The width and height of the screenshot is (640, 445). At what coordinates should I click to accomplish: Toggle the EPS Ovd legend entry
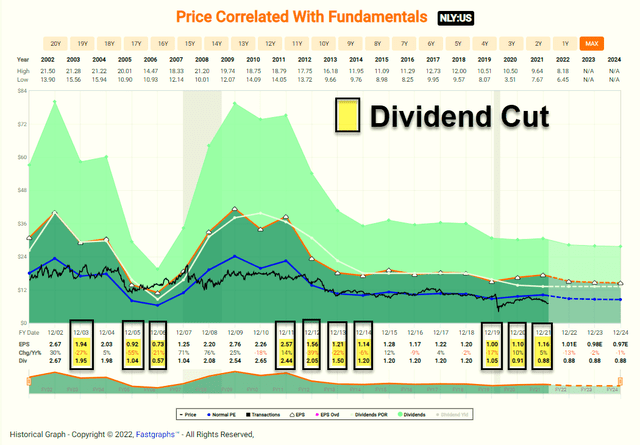point(327,415)
